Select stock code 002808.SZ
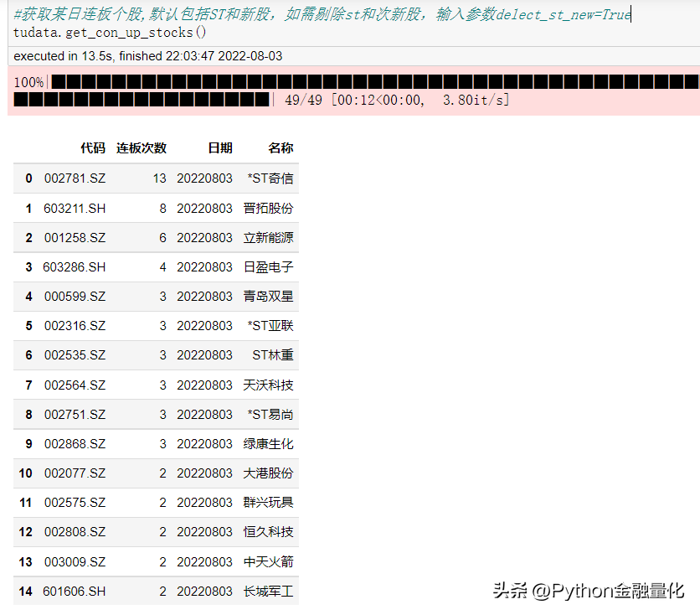The height and width of the screenshot is (615, 700). pyautogui.click(x=75, y=532)
